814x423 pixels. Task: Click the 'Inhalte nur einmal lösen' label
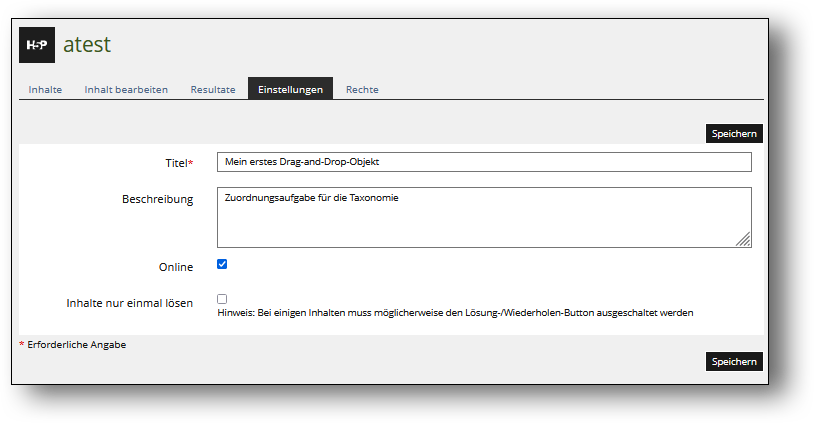point(129,302)
